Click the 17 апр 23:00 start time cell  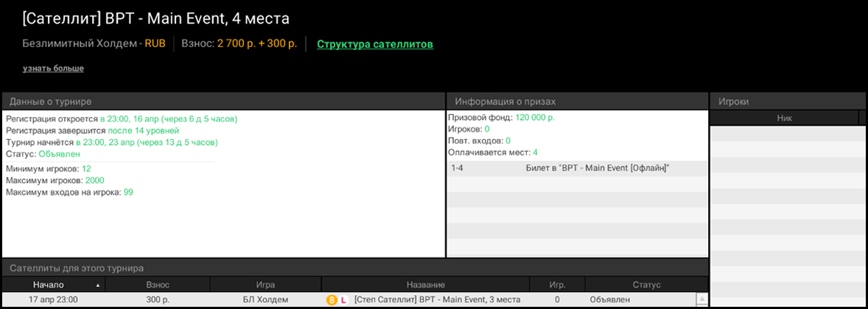click(x=53, y=300)
